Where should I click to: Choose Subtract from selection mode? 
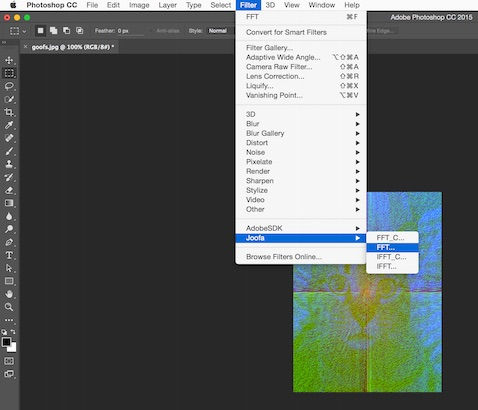tap(67, 31)
